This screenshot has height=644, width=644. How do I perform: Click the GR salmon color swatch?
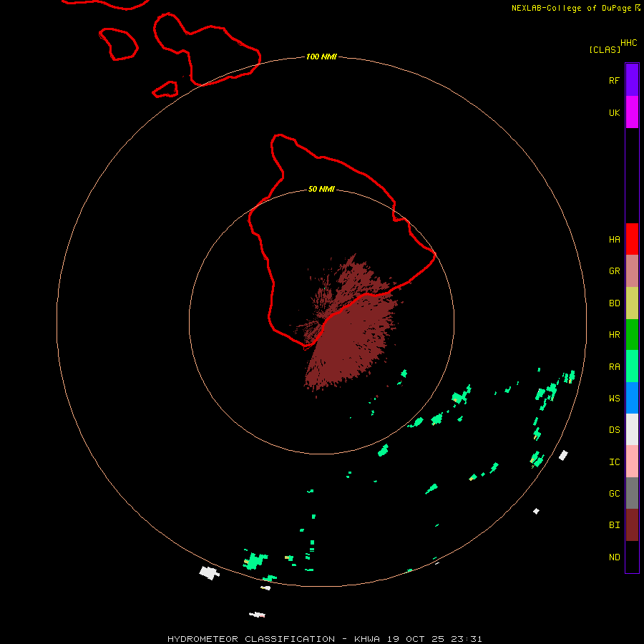pos(632,271)
